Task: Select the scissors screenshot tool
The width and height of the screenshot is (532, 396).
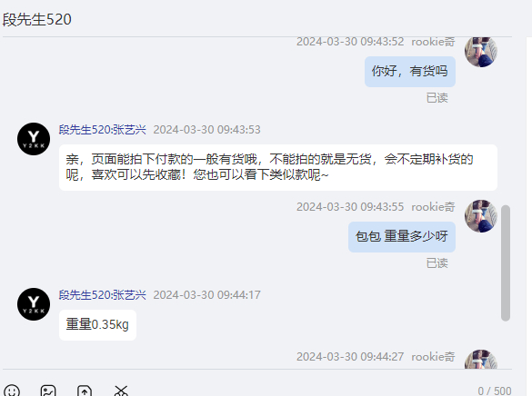Action: coord(121,391)
